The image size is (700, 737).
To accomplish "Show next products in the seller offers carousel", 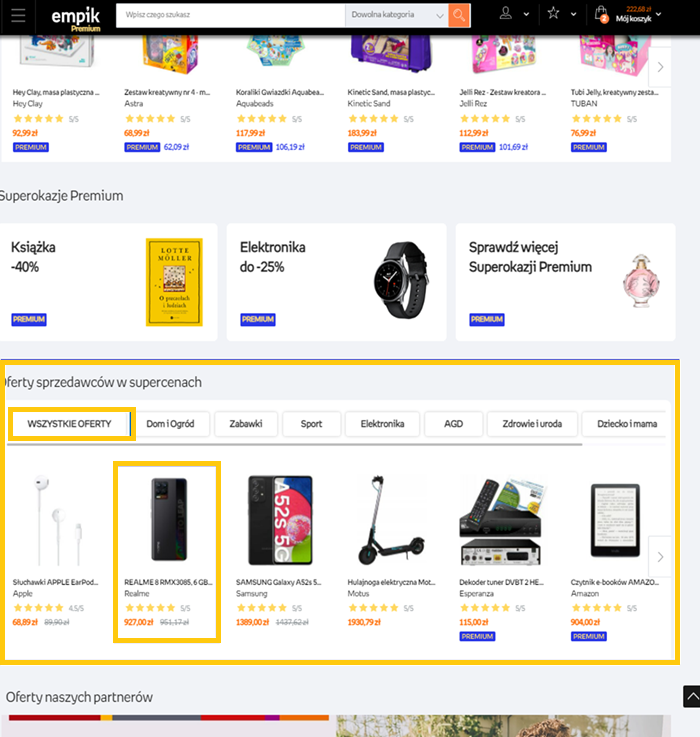I will [660, 557].
